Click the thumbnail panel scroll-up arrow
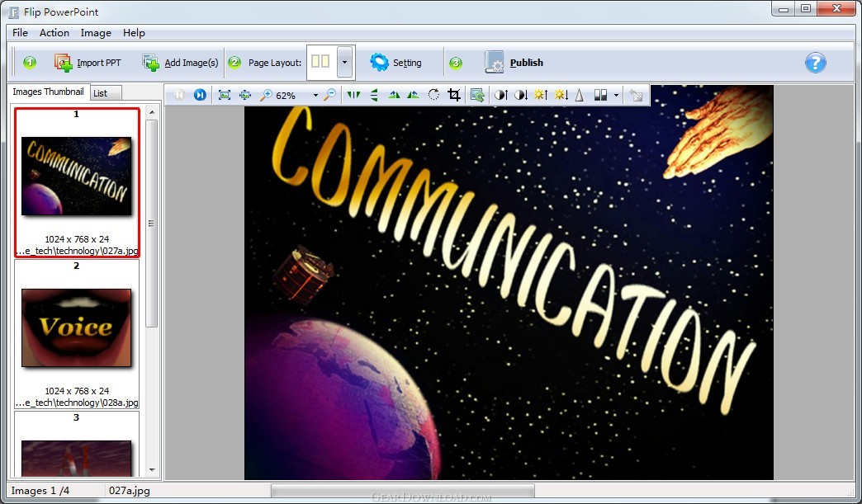The image size is (862, 504). [152, 112]
